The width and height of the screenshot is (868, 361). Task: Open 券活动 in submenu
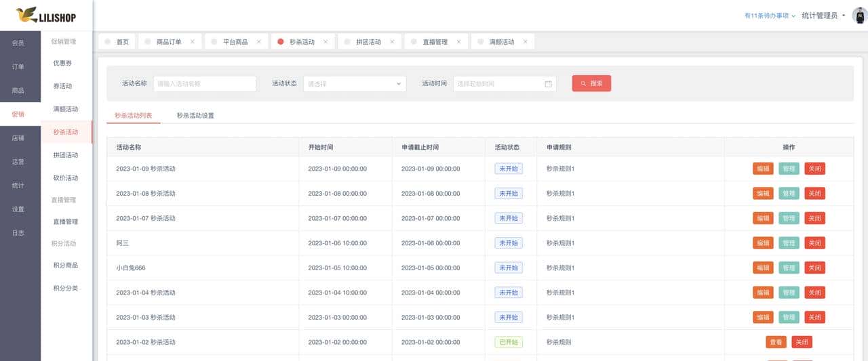tap(66, 86)
